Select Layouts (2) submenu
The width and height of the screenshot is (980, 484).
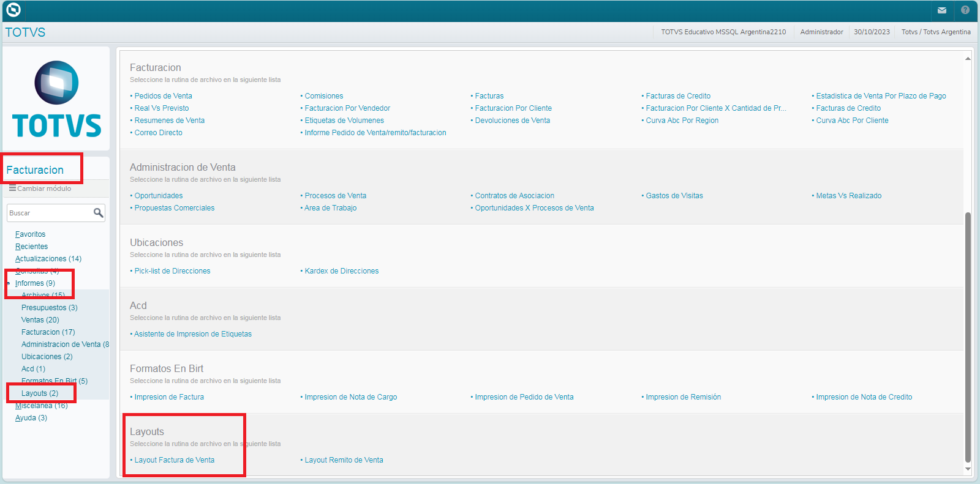40,393
